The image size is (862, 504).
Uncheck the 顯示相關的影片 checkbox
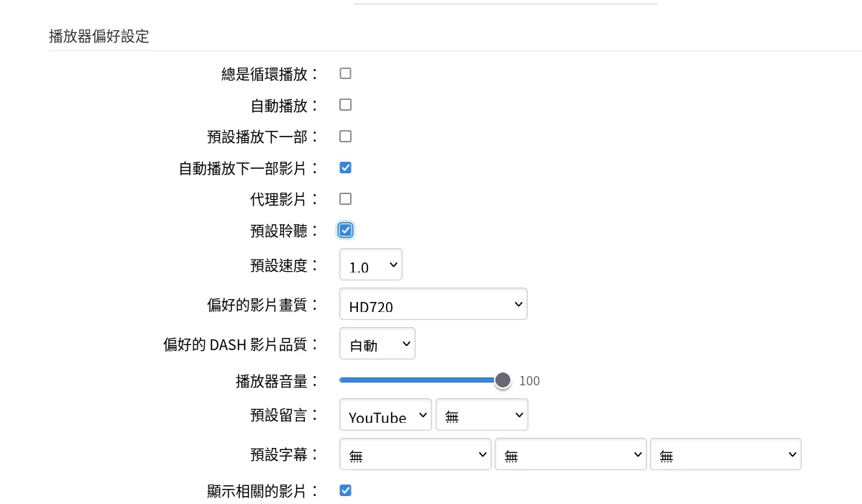345,491
